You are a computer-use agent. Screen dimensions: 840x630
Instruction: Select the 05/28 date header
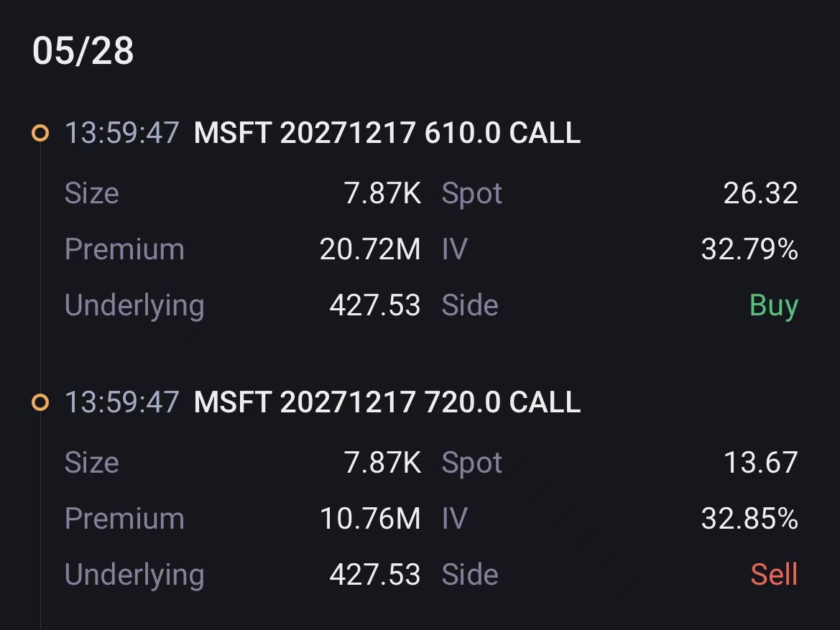click(83, 51)
